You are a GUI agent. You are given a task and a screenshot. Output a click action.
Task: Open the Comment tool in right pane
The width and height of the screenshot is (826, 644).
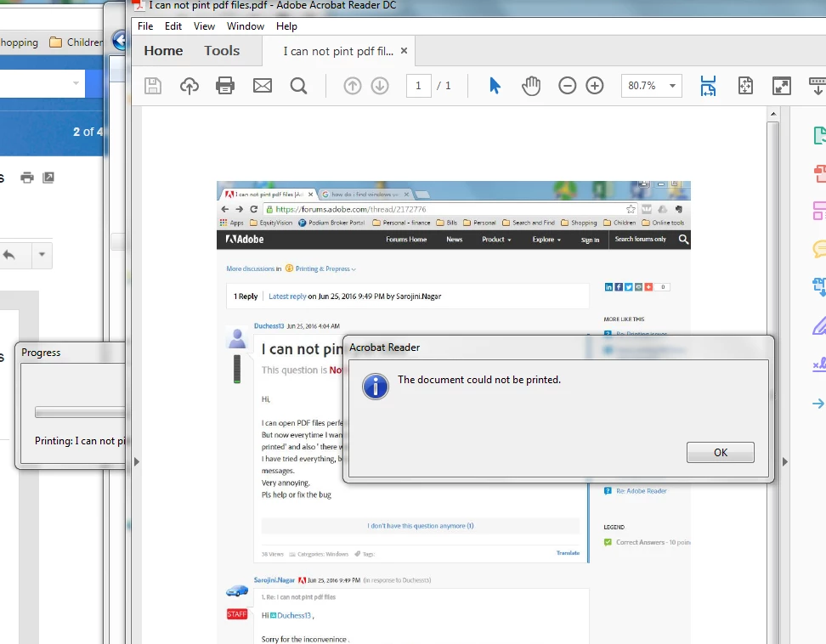[x=819, y=249]
